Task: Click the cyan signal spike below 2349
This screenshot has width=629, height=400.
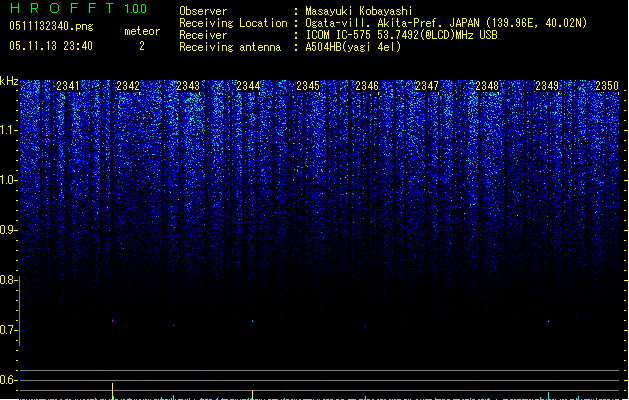Action: (548, 396)
